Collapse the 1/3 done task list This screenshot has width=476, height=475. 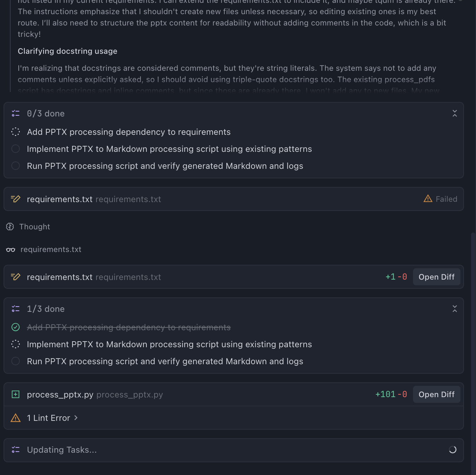tap(455, 309)
